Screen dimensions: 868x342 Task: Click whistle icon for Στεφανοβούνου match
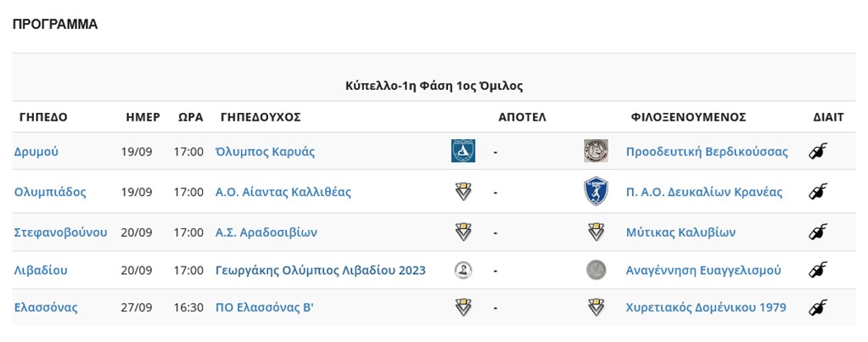point(818,232)
